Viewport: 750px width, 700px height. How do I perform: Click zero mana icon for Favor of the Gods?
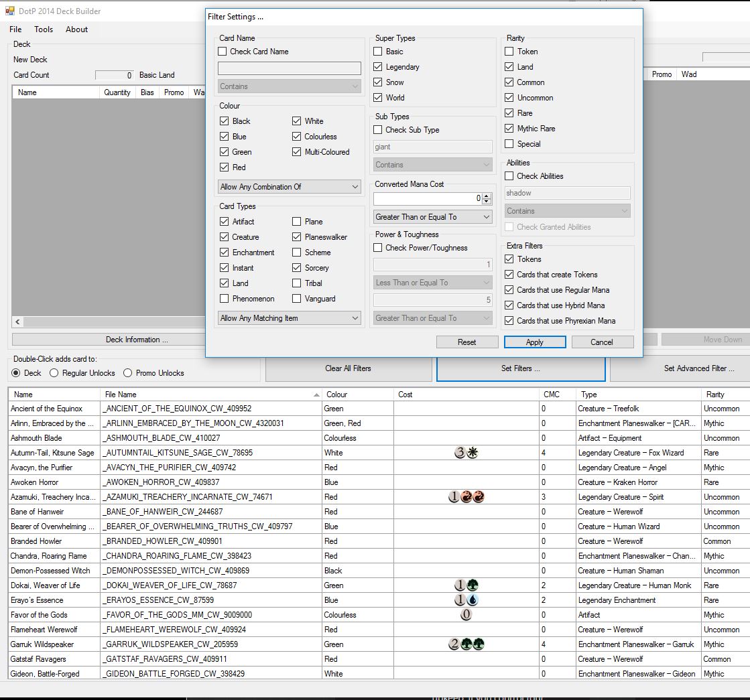466,615
